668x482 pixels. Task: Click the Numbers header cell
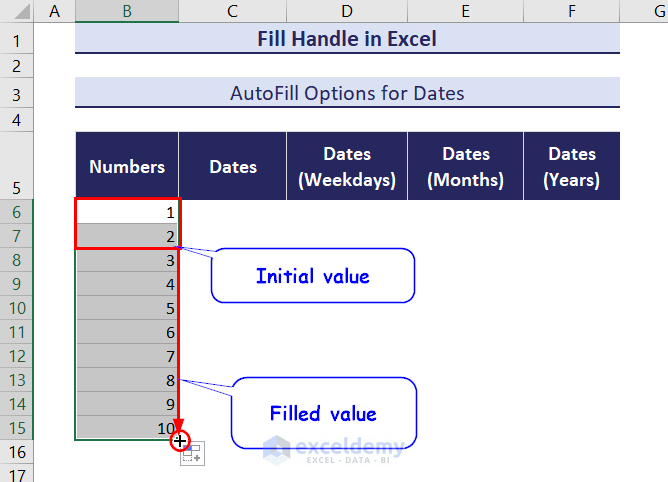coord(127,167)
